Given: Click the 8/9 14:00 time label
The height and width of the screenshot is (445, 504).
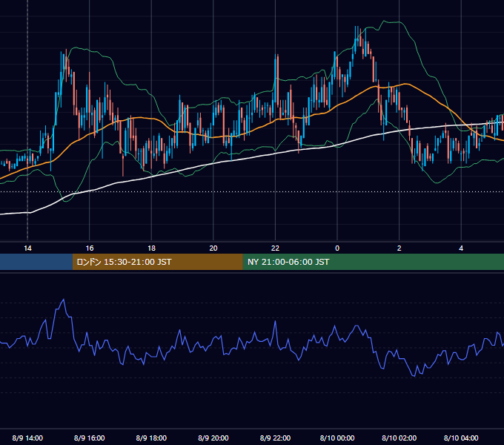Looking at the screenshot, I should (27, 438).
